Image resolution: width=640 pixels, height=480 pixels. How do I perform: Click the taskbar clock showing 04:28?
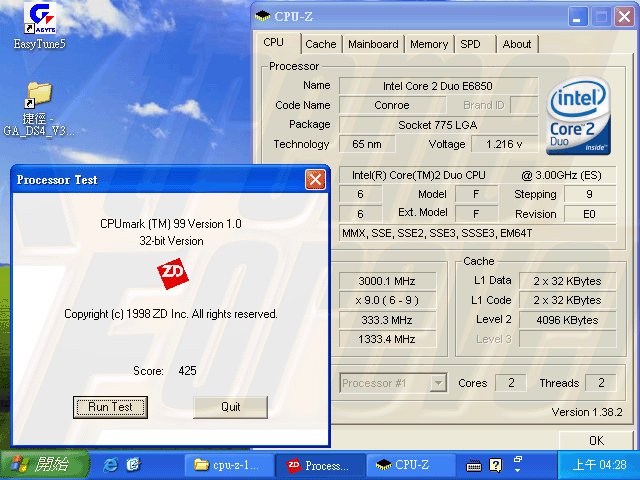tap(599, 465)
